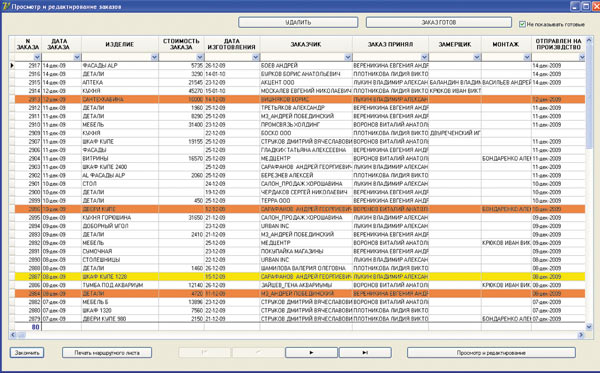Click 'Просмотр и редактирование' button
The image size is (600, 373).
click(491, 353)
